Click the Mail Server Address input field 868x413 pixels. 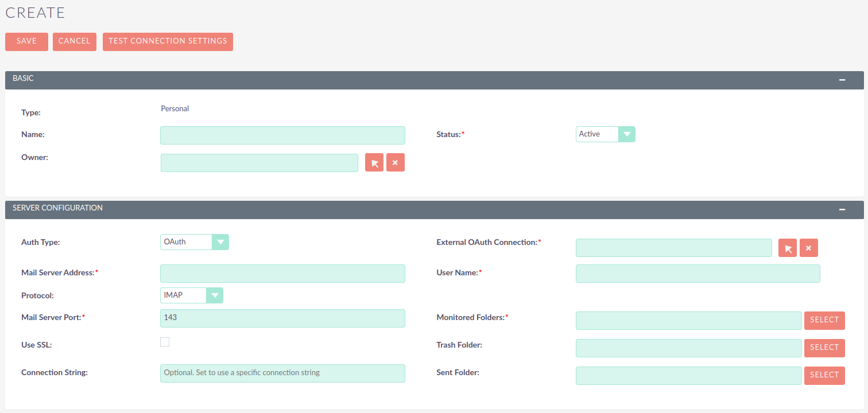click(282, 274)
